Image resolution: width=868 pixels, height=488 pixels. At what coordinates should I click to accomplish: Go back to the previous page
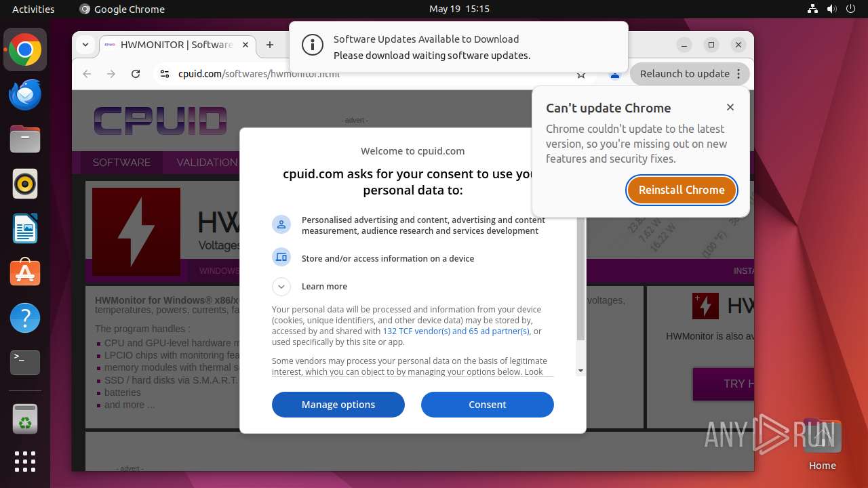coord(87,74)
